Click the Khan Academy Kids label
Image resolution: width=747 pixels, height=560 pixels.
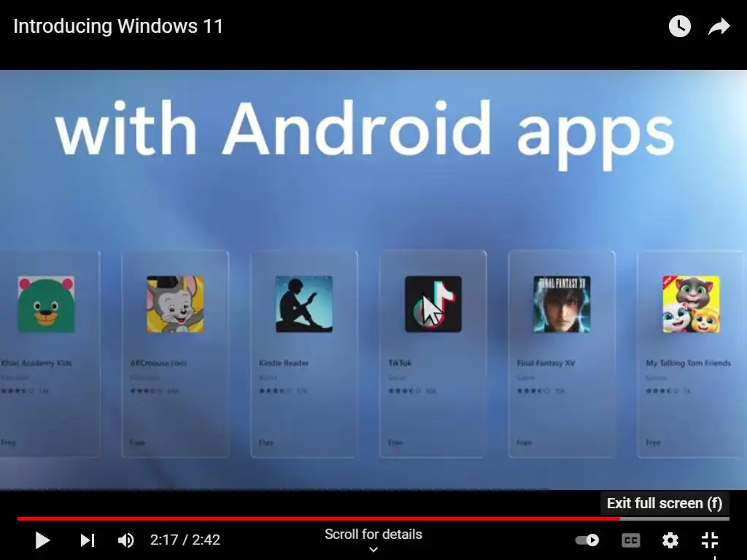(36, 363)
